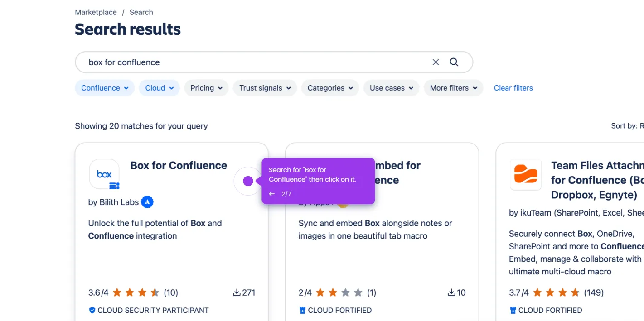Open the Cloud hosting filter dropdown
The height and width of the screenshot is (321, 644).
(x=160, y=88)
